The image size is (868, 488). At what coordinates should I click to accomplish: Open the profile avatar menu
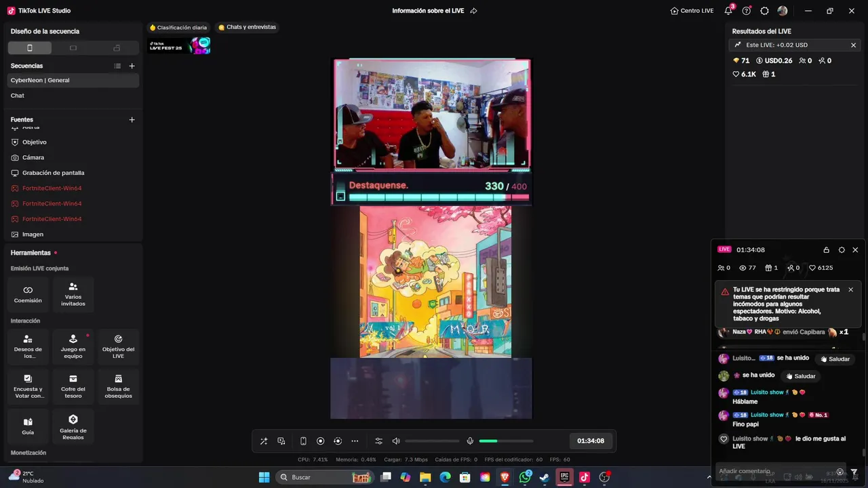coord(783,11)
